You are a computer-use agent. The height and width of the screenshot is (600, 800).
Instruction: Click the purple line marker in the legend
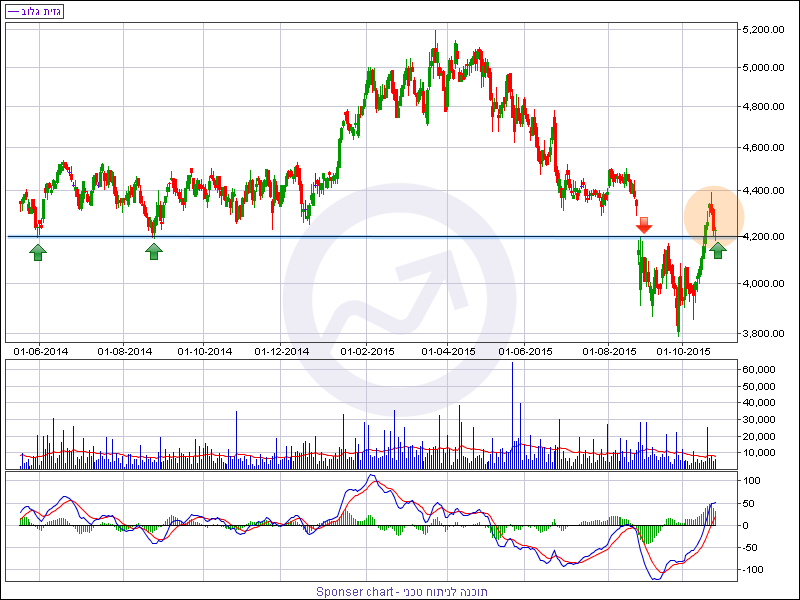point(12,12)
